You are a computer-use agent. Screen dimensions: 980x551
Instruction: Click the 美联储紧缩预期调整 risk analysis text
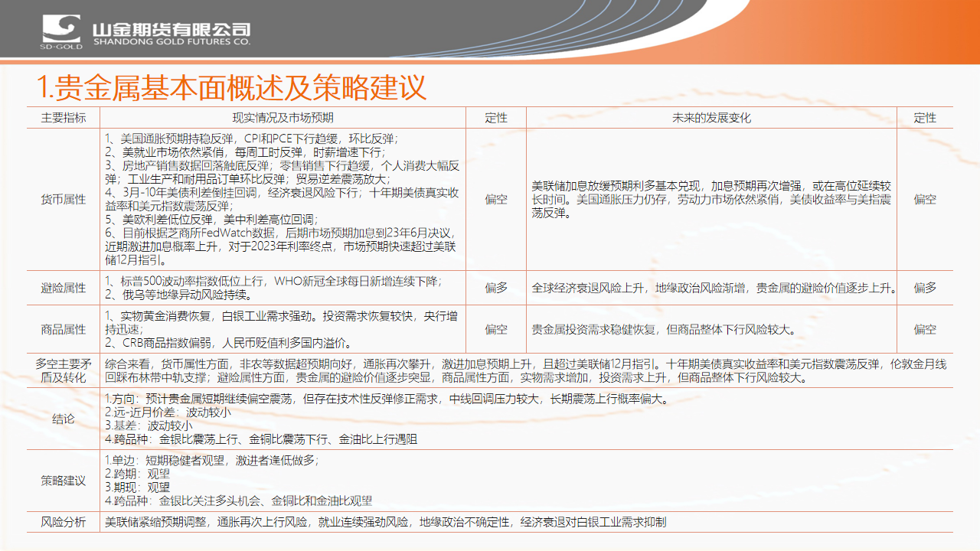tap(386, 522)
